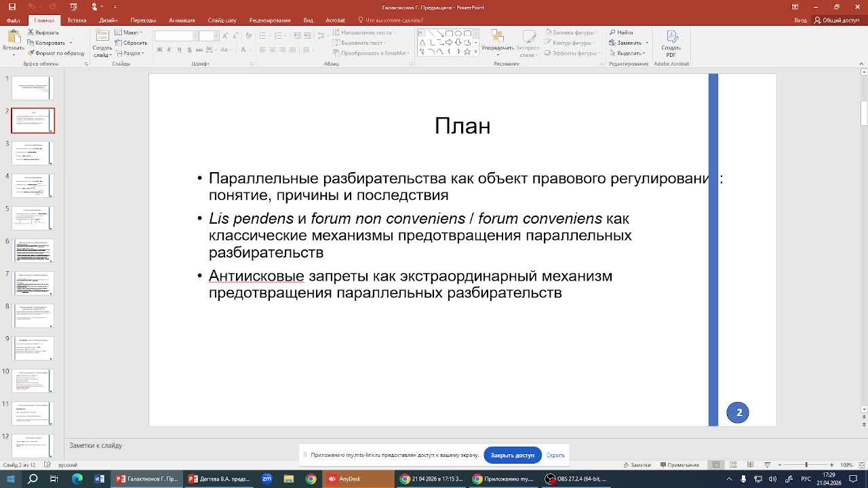Click the Примечания comments button in status bar
Screen dimensions: 868x488
(679, 465)
